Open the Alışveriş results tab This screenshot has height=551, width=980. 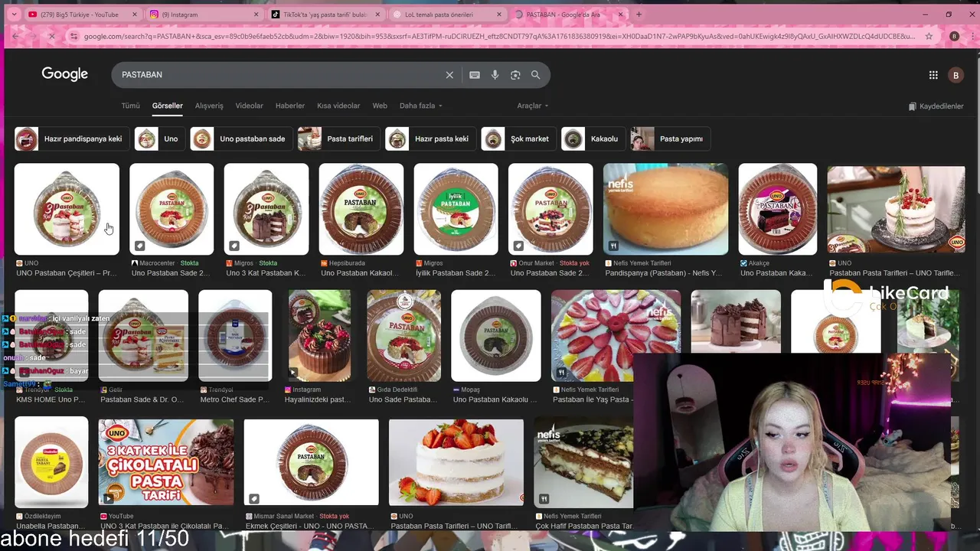click(x=209, y=106)
